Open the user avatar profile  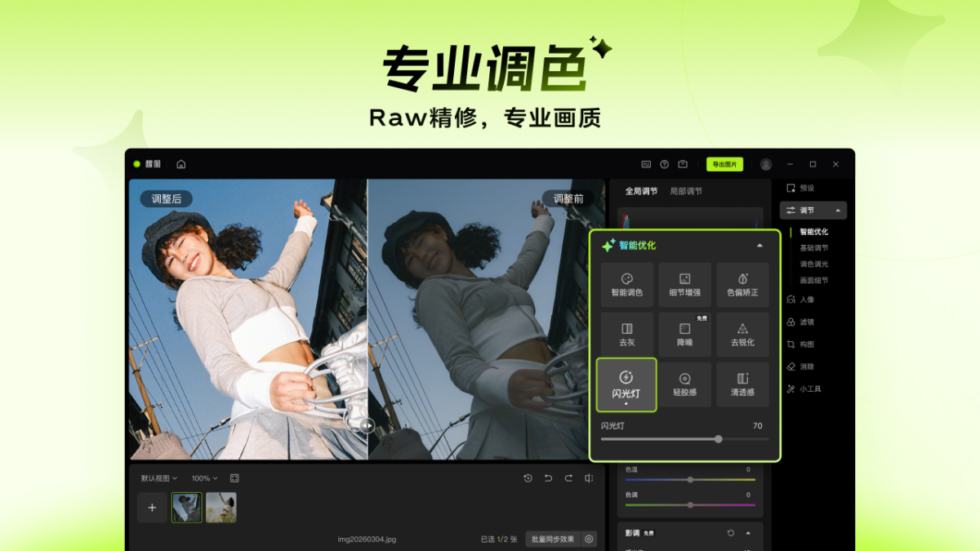pos(766,164)
